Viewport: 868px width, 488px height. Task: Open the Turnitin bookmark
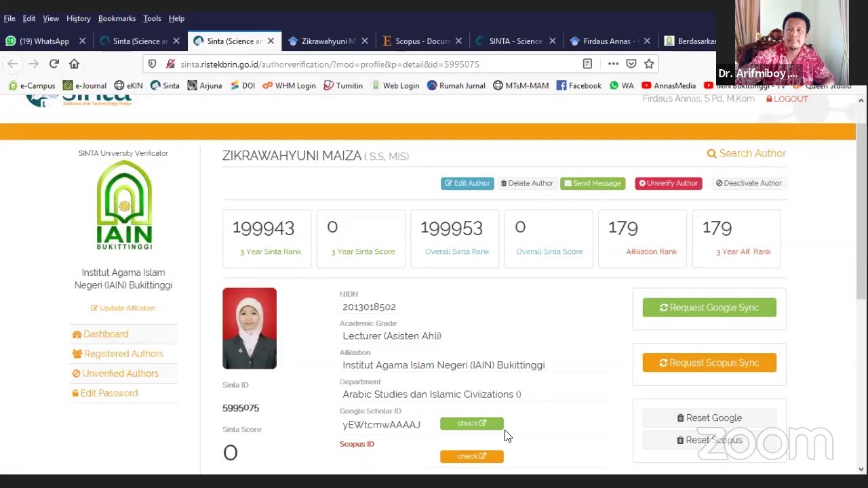[x=343, y=85]
